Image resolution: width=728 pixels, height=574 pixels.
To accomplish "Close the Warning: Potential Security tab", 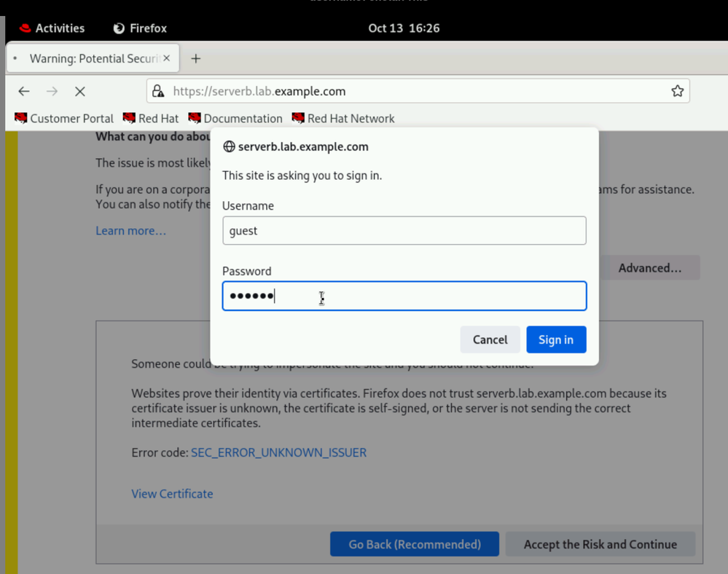I will click(167, 58).
